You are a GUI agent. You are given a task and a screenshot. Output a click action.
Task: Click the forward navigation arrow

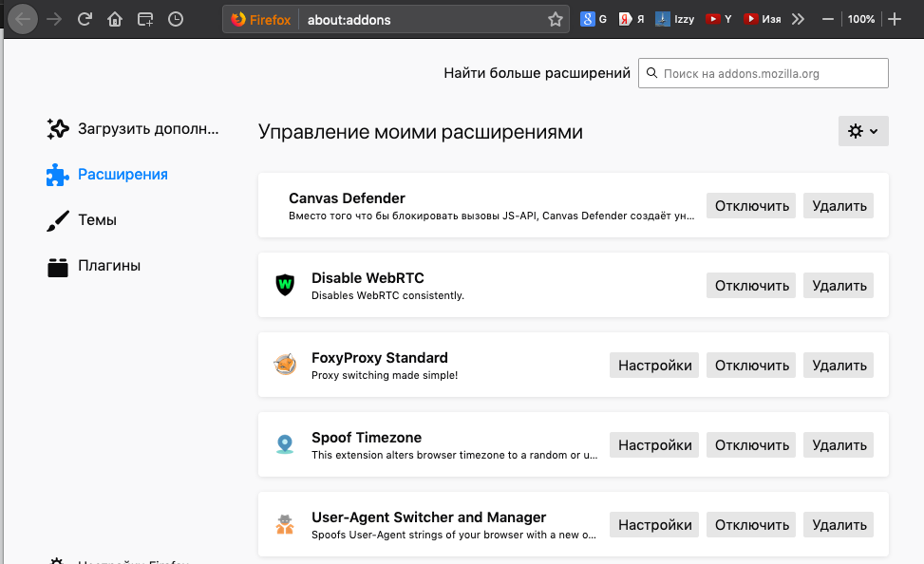54,19
